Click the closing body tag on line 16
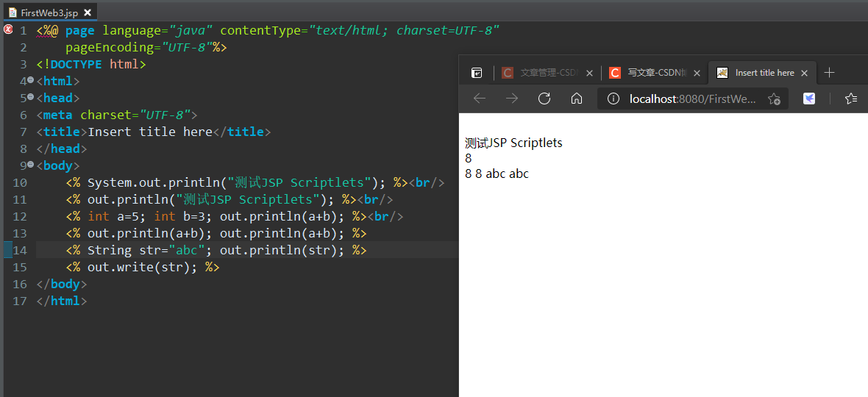Viewport: 868px width, 397px height. tap(62, 285)
